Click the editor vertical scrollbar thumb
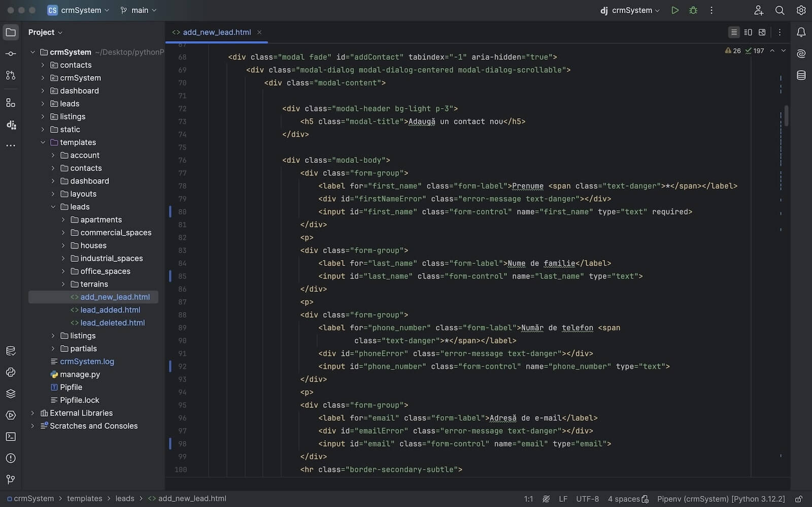 (786, 116)
